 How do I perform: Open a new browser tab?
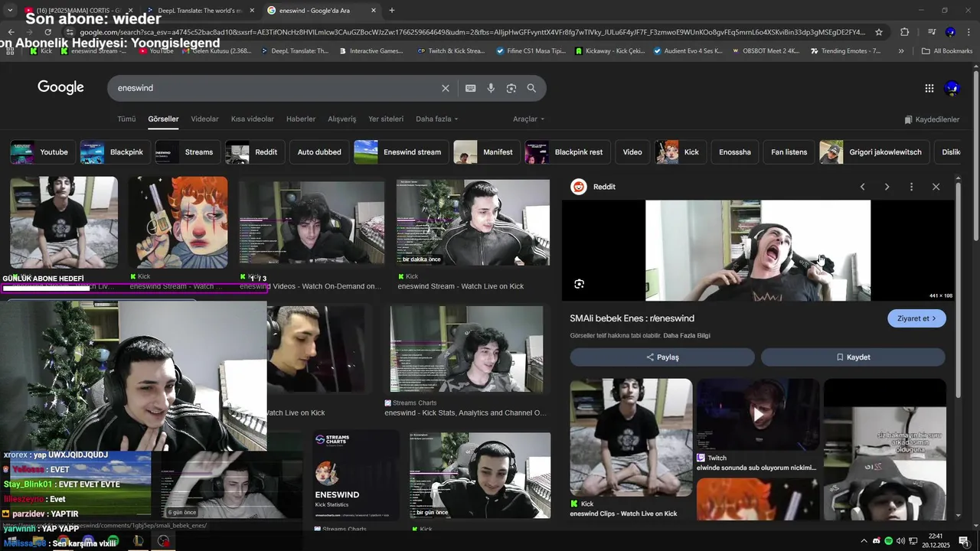391,11
